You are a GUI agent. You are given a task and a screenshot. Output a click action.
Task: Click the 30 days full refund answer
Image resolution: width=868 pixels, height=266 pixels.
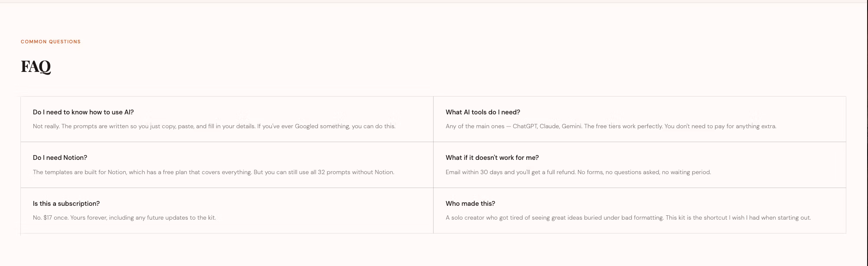point(578,172)
